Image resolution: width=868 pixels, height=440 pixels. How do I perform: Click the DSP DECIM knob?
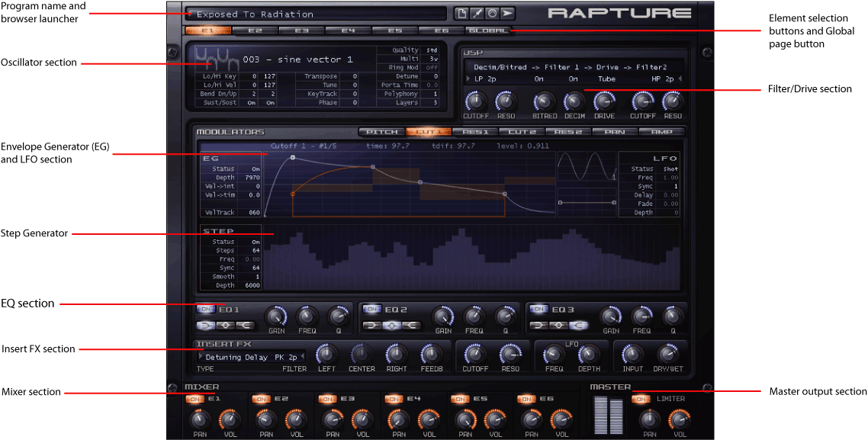click(574, 101)
